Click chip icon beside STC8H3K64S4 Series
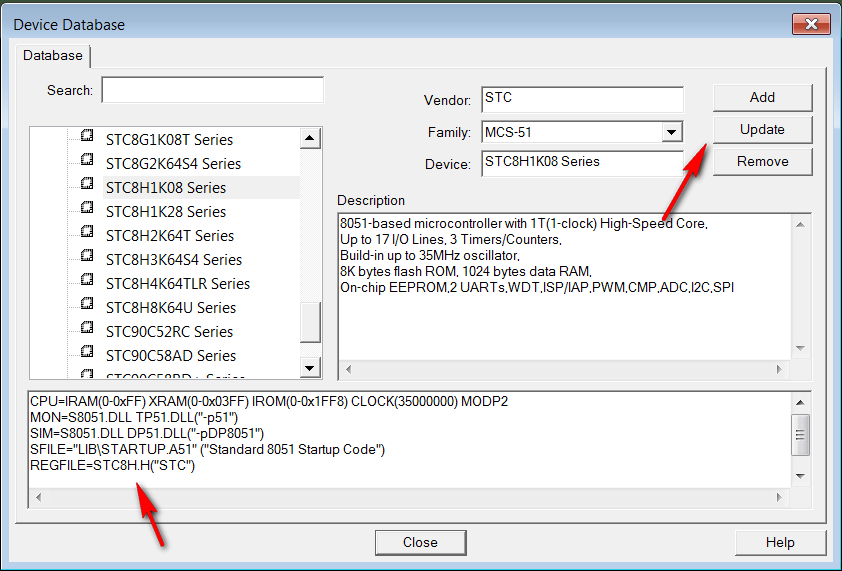The height and width of the screenshot is (571, 842). click(x=87, y=256)
